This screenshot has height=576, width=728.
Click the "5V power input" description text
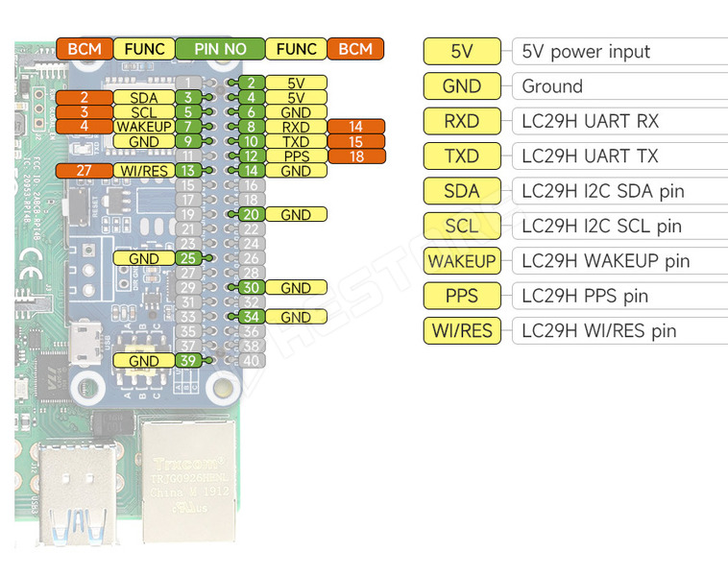click(x=586, y=52)
